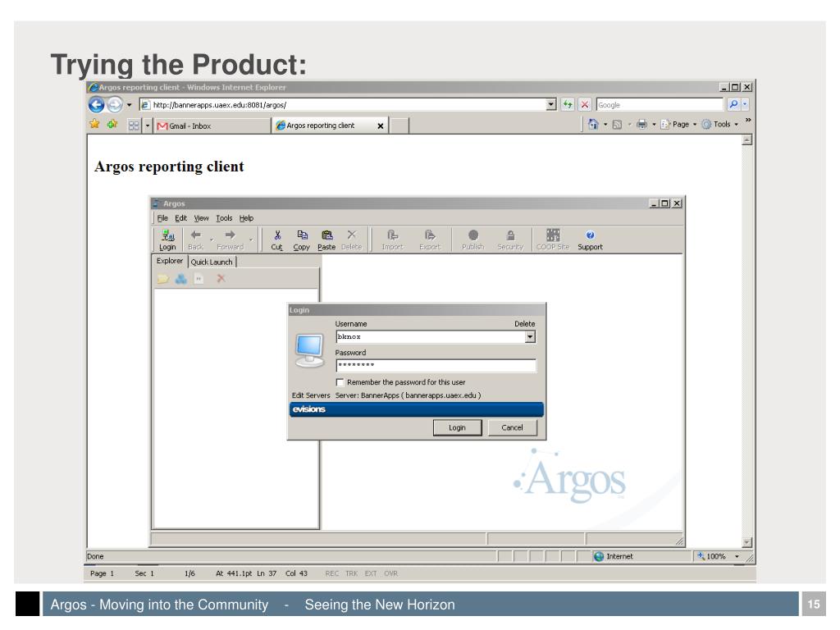Click the new blank tab button
This screenshot has width=840, height=630.
pos(399,126)
